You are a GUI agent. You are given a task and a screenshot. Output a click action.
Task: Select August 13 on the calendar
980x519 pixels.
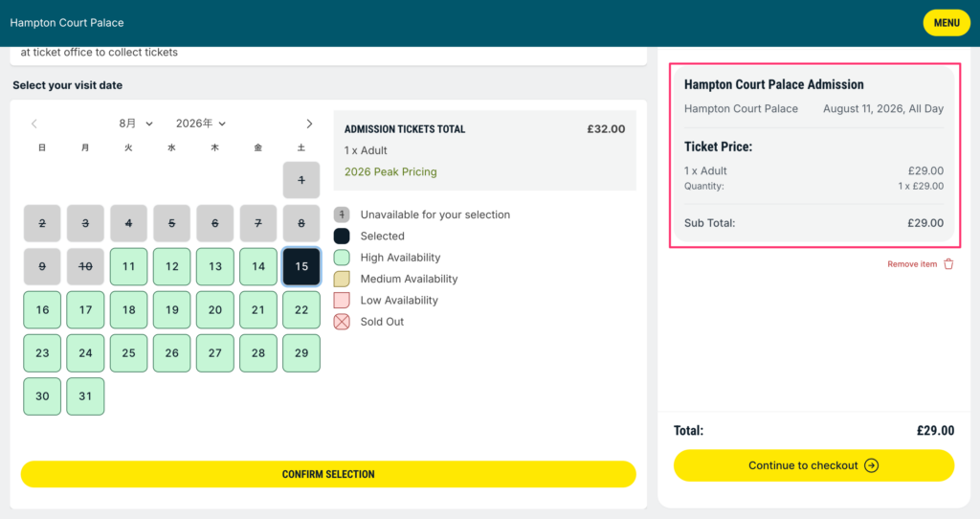(x=215, y=266)
